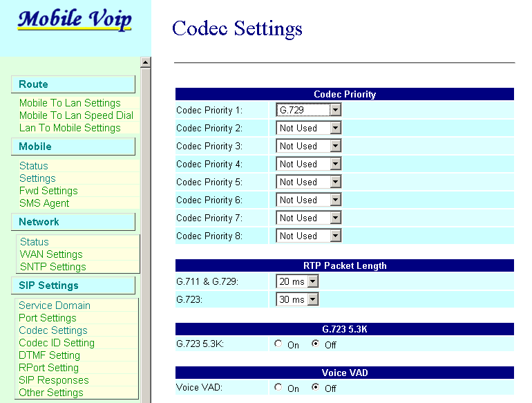The image size is (532, 403).
Task: Open Mobile To Lan Settings
Action: pyautogui.click(x=70, y=103)
